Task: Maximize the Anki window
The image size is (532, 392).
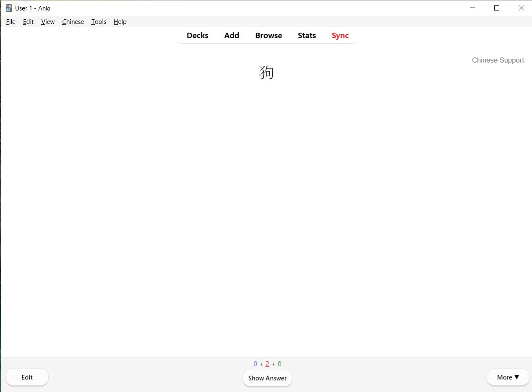Action: pos(497,8)
